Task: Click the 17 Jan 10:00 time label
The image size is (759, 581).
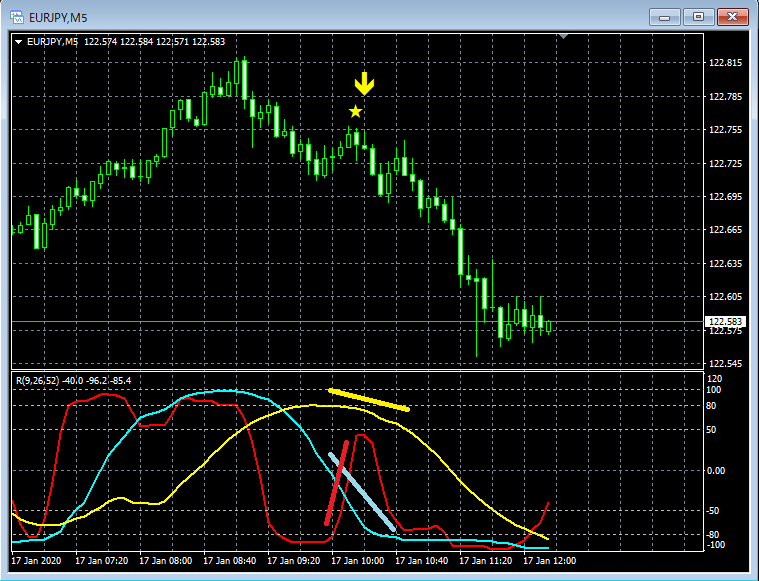Action: tap(358, 561)
